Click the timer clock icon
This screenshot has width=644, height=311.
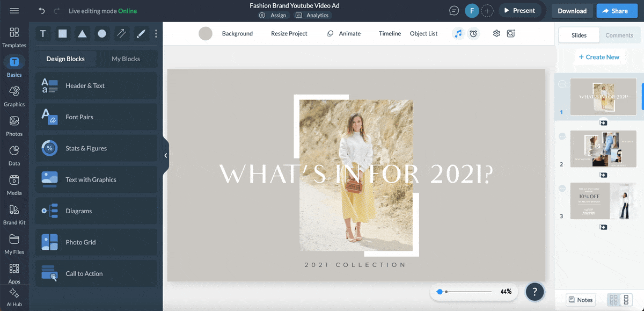pyautogui.click(x=473, y=33)
